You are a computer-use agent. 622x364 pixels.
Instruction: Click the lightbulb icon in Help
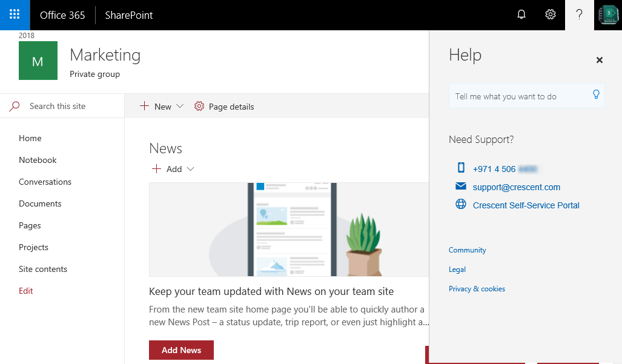pos(596,94)
